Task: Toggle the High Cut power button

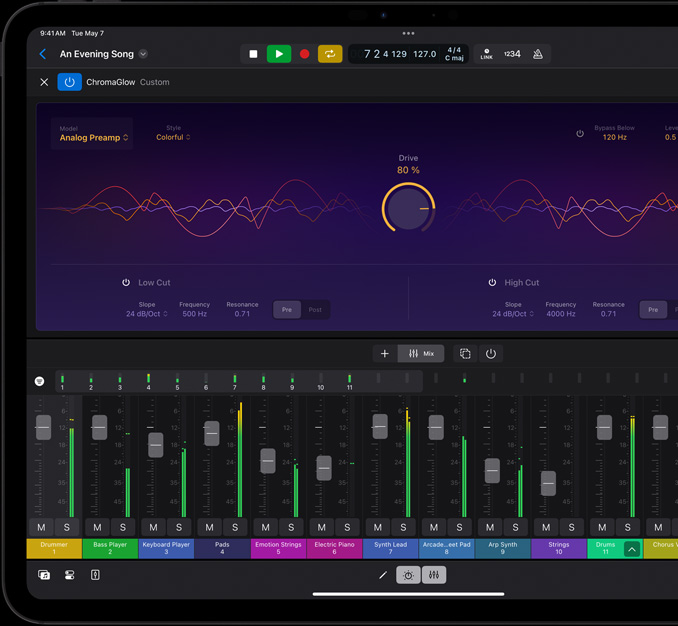Action: coord(492,283)
